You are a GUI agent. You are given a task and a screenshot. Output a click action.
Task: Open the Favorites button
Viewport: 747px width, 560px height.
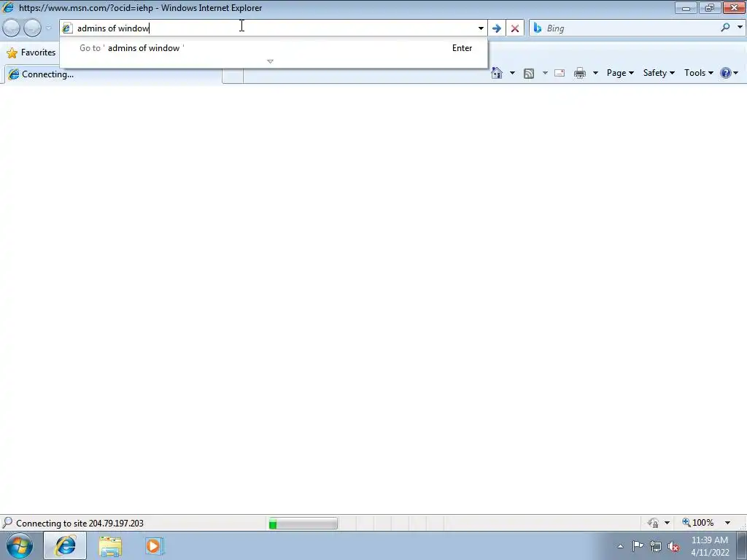(31, 52)
